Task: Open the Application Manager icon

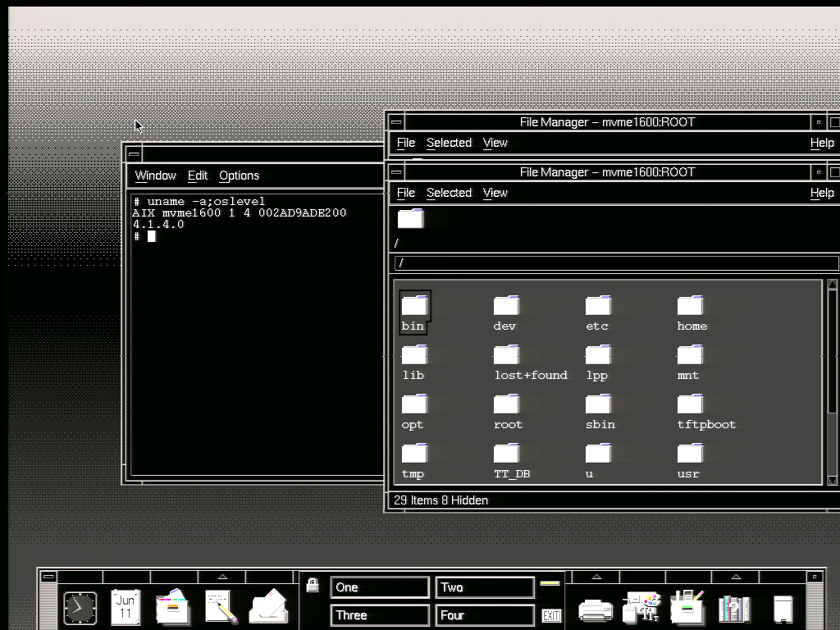Action: (x=688, y=607)
